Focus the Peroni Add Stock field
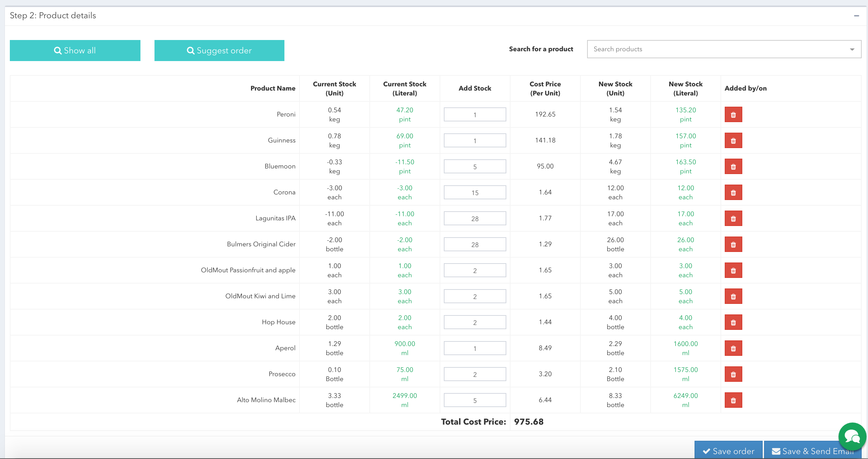This screenshot has width=868, height=459. (x=475, y=115)
